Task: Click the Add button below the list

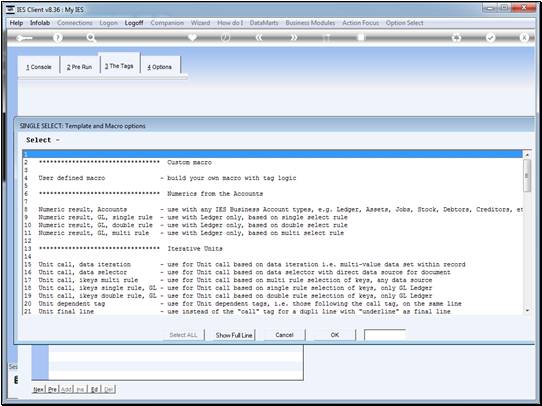Action: (x=66, y=389)
